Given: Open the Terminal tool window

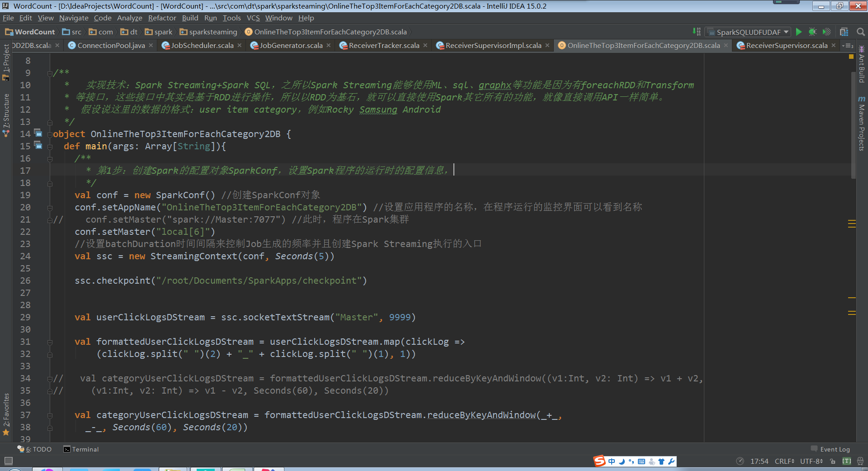Looking at the screenshot, I should [x=81, y=449].
